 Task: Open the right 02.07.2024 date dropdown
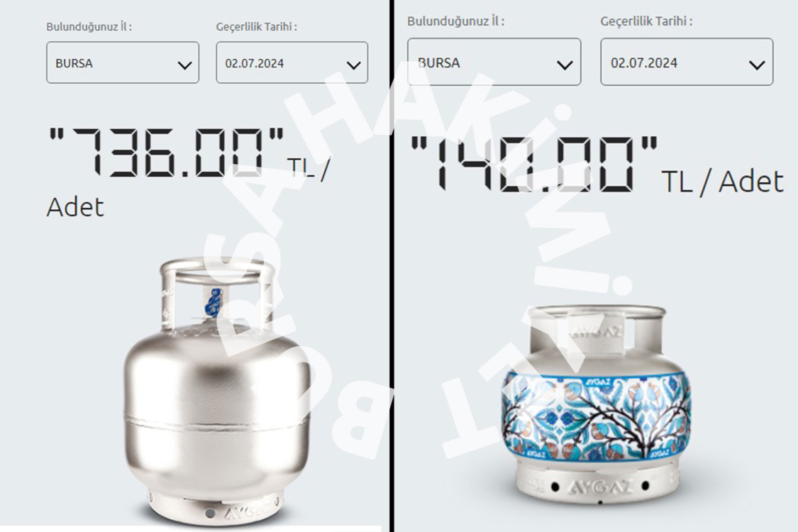687,62
